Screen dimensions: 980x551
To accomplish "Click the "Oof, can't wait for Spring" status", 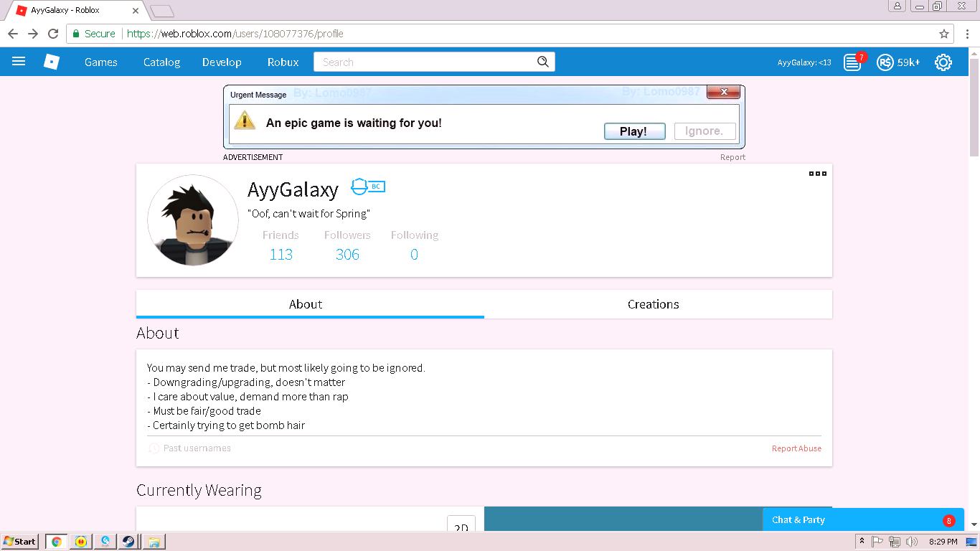I will click(308, 214).
